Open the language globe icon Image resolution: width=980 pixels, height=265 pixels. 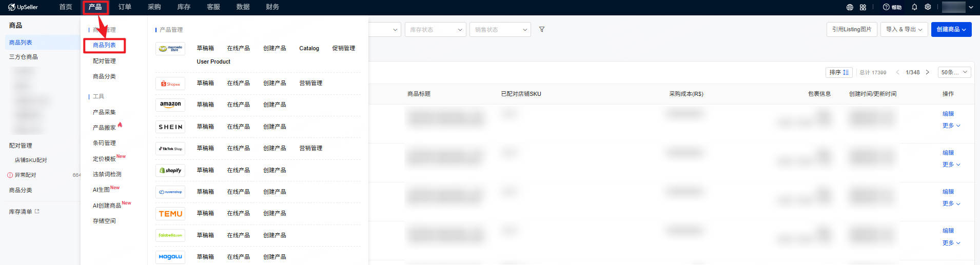(850, 7)
